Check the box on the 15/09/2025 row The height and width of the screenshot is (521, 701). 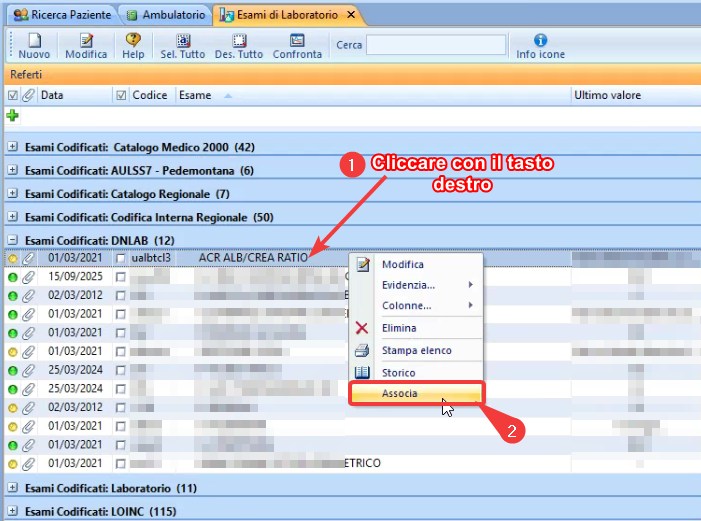coord(120,277)
